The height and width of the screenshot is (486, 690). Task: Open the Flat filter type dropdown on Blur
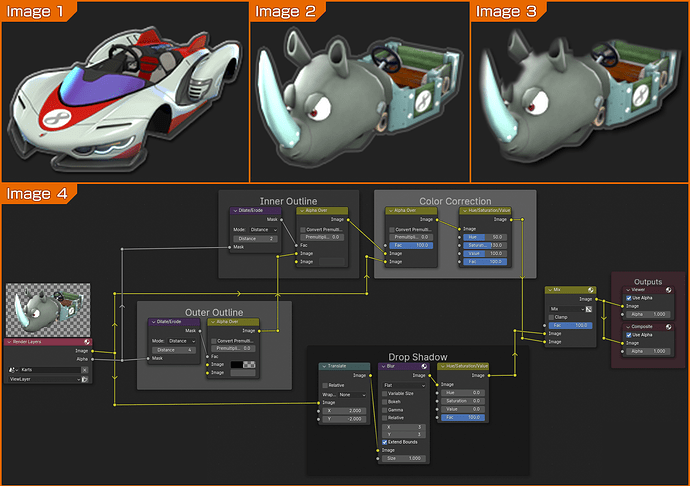404,385
